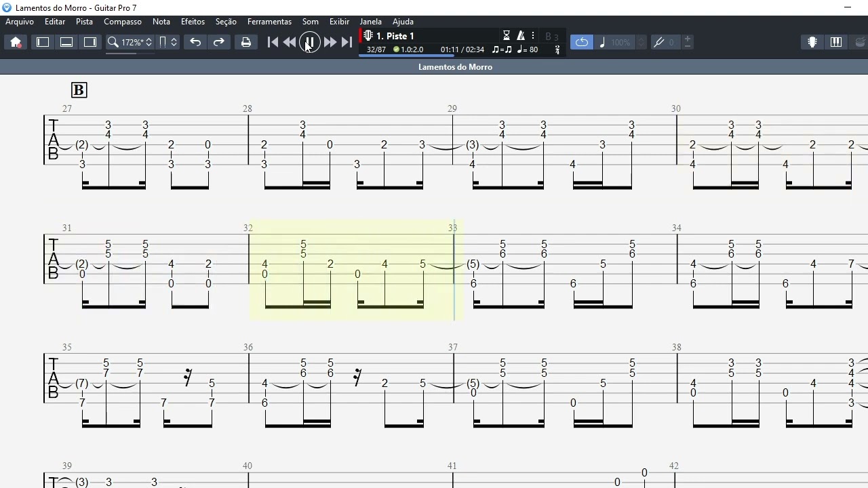
Task: Skip forward to the next bar
Action: (330, 42)
